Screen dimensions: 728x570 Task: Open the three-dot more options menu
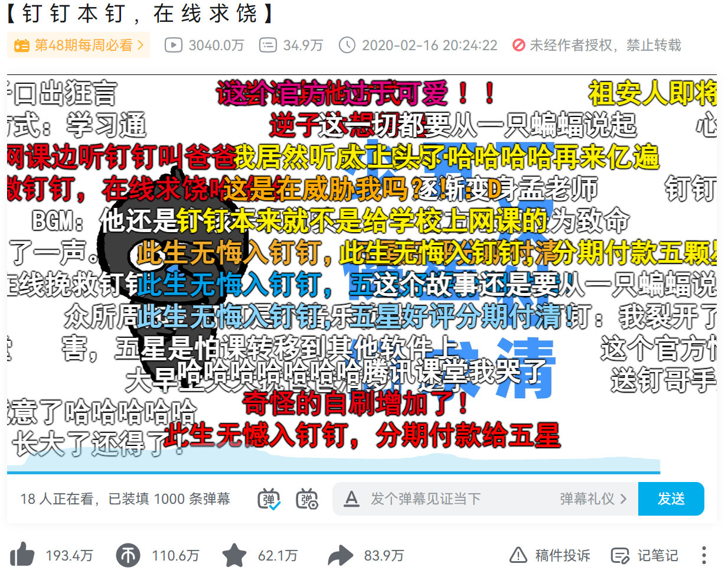[x=703, y=555]
